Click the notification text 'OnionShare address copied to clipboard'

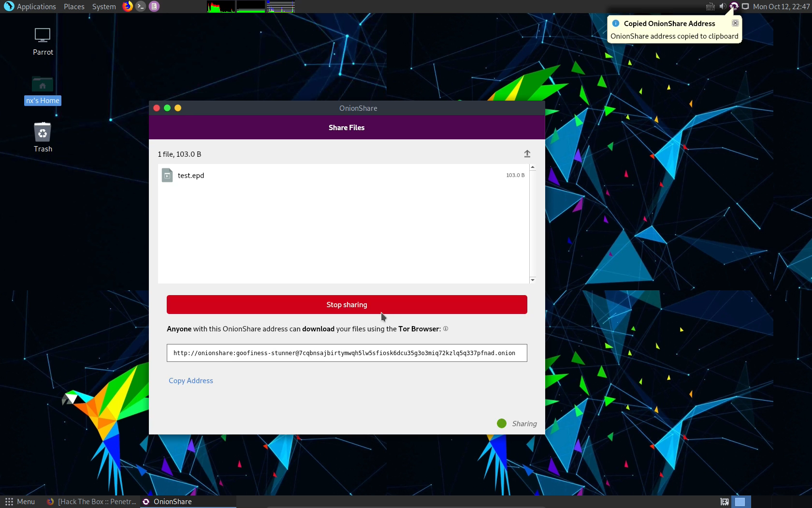coord(674,36)
